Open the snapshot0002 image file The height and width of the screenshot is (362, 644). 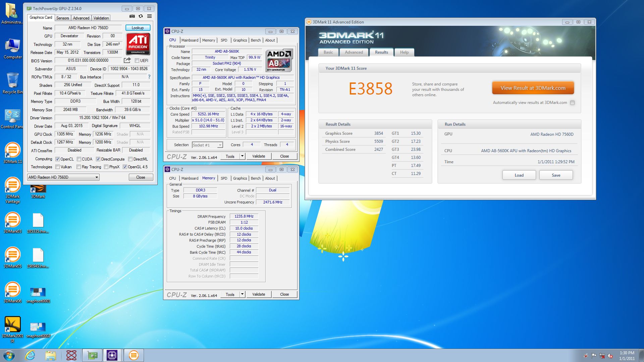tap(38, 330)
